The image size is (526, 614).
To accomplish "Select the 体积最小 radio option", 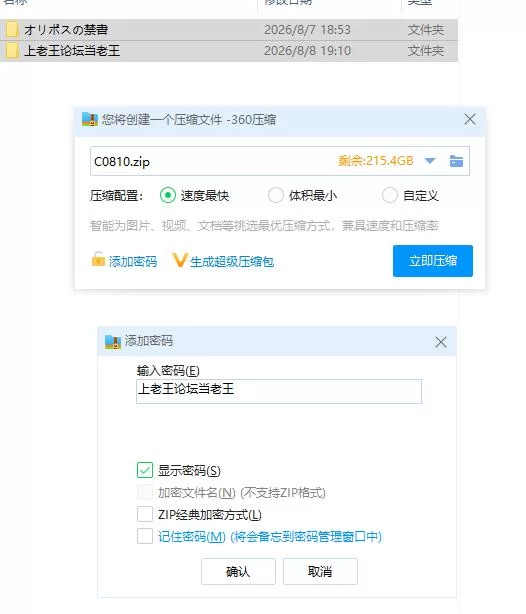I will [275, 195].
